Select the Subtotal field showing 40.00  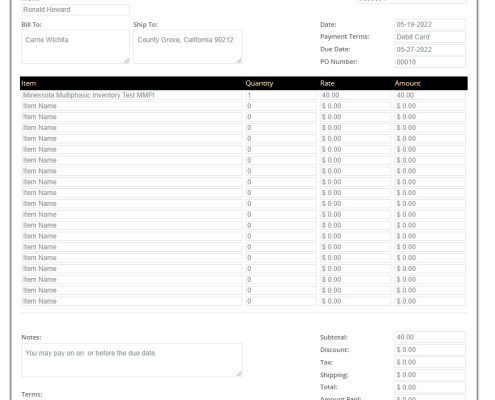(430, 337)
